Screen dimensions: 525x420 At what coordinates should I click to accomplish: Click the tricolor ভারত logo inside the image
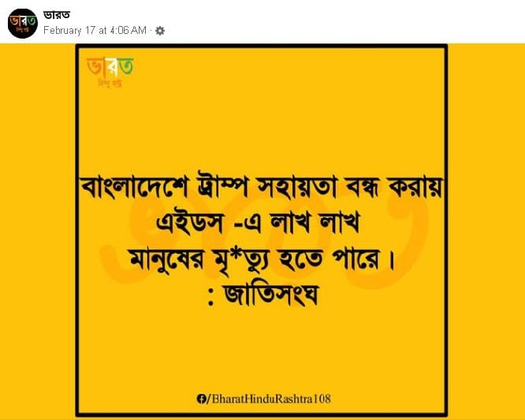[x=110, y=66]
